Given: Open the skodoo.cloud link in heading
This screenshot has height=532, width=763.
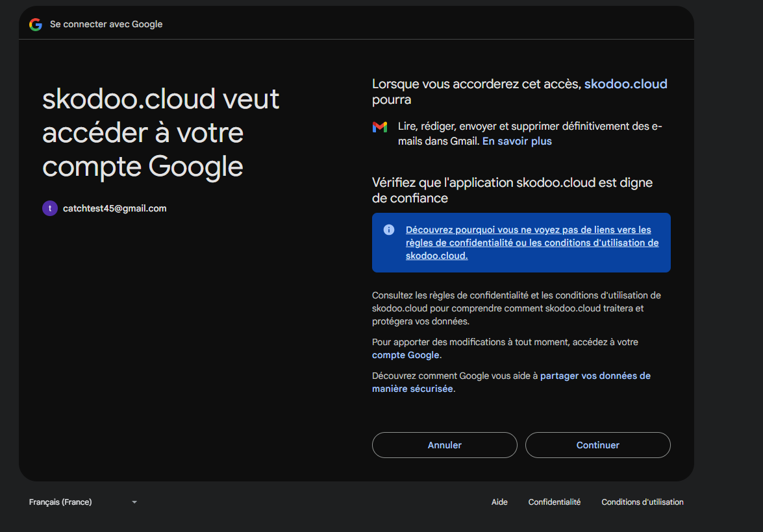Looking at the screenshot, I should tap(625, 84).
